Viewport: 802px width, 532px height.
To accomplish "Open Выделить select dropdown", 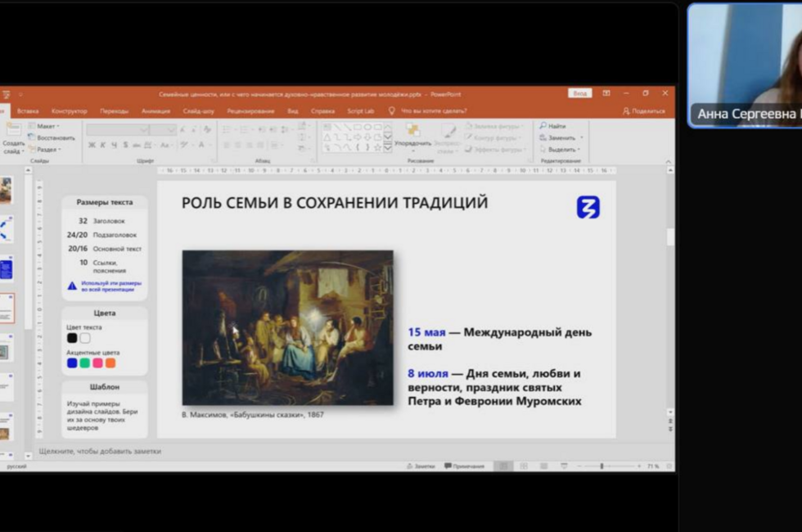I will (561, 149).
